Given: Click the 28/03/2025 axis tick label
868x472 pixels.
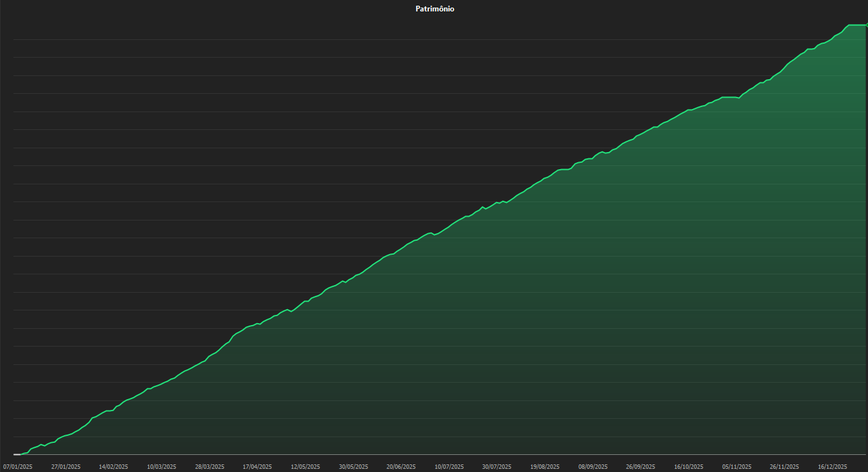Looking at the screenshot, I should point(210,467).
